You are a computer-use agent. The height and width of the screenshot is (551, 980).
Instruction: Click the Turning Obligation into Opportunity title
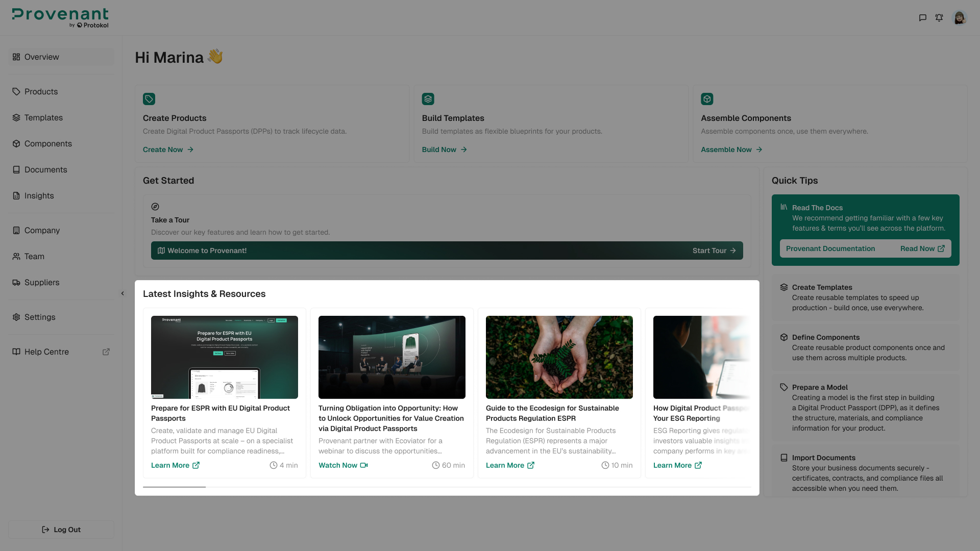pyautogui.click(x=391, y=418)
